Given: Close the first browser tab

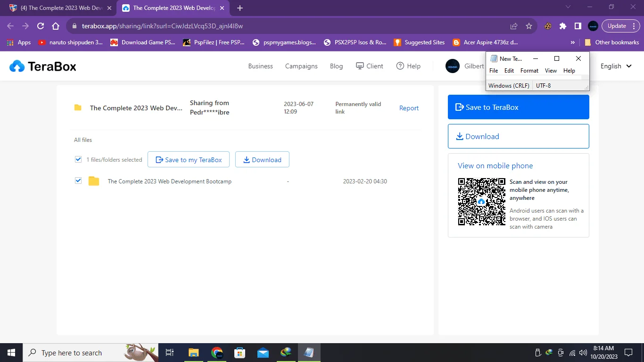Looking at the screenshot, I should point(109,8).
